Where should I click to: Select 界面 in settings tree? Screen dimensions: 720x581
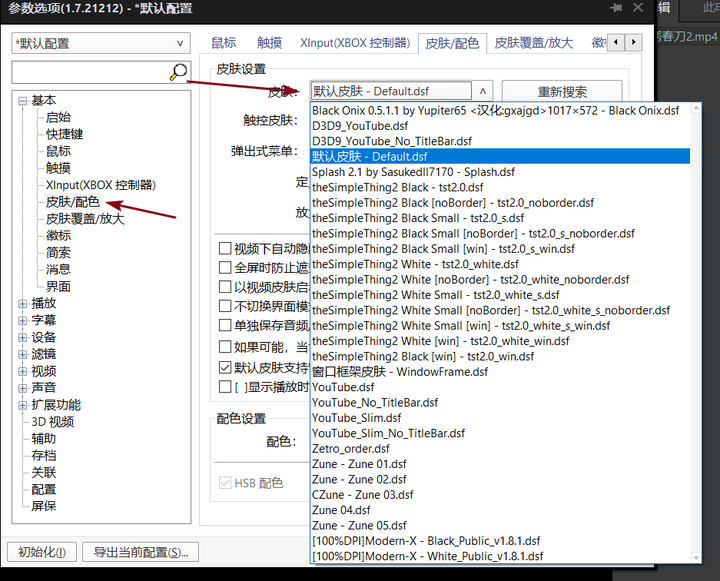[x=58, y=287]
